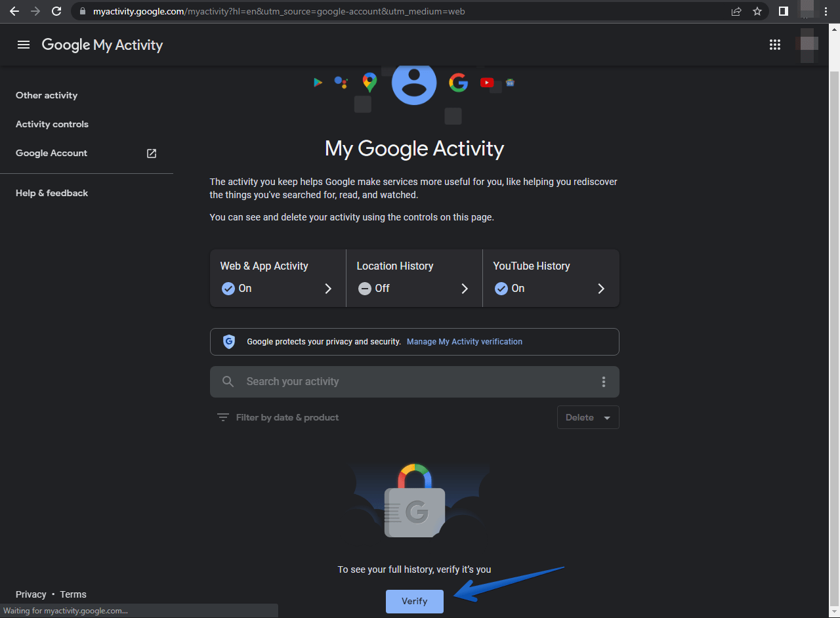Screen dimensions: 840x618
Task: Select Other activity in sidebar
Action: [x=47, y=95]
